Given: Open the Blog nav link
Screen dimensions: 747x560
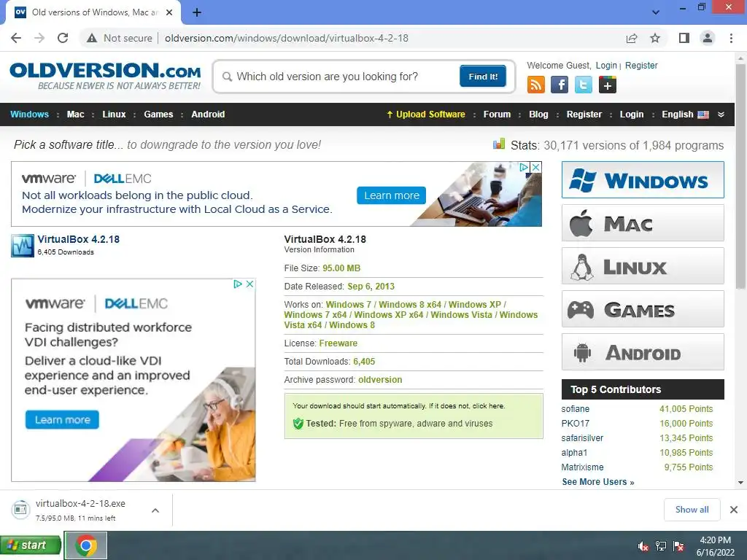Looking at the screenshot, I should tap(538, 114).
